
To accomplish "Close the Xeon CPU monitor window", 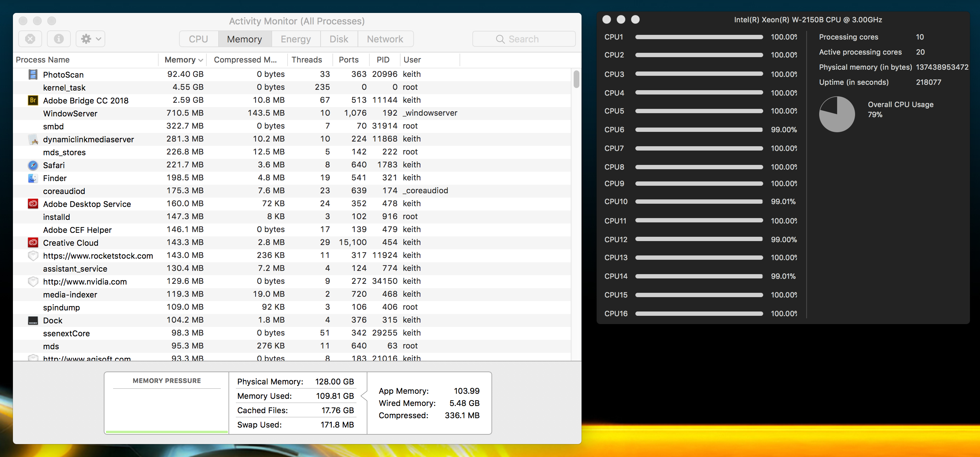I will pos(607,19).
